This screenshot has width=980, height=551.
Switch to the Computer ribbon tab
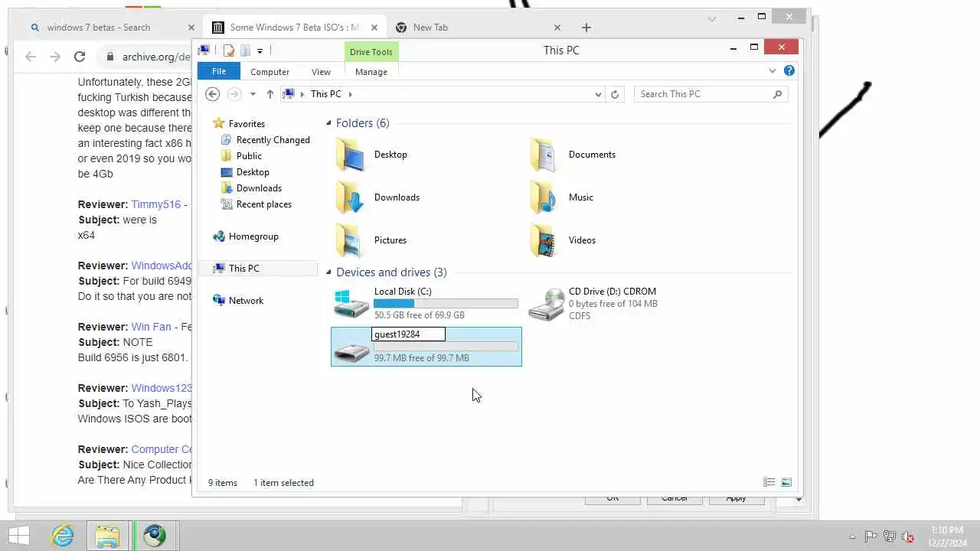(x=269, y=72)
